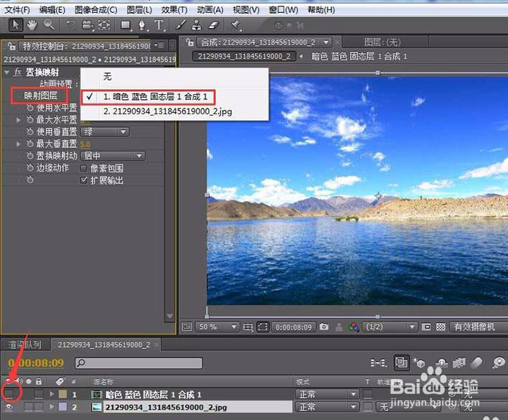This screenshot has width=508, height=420.
Task: Toggle the pixel wrap (像素包围) checkbox
Action: click(83, 168)
